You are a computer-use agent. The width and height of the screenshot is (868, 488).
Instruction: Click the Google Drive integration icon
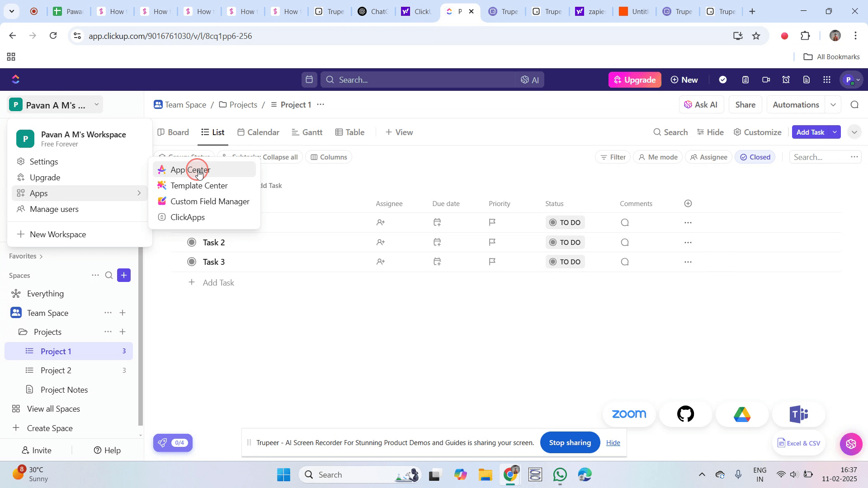(742, 414)
